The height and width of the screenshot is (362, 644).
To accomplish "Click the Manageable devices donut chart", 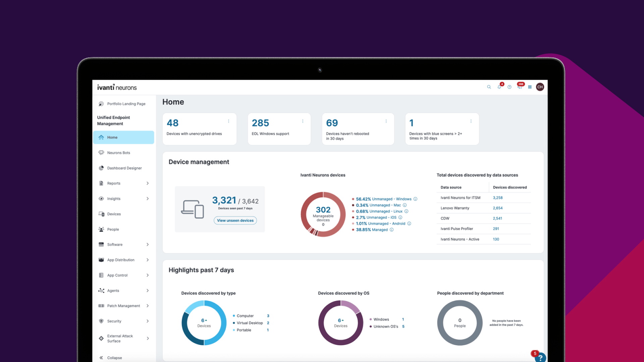I will [323, 215].
